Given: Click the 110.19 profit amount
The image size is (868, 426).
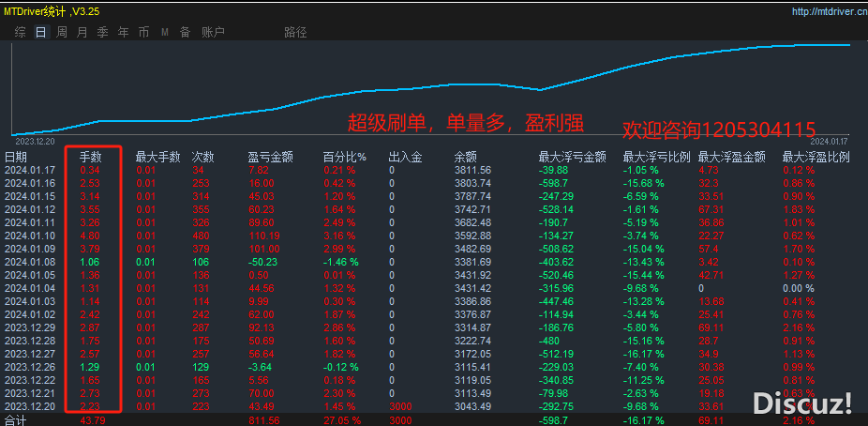Looking at the screenshot, I should pyautogui.click(x=263, y=236).
